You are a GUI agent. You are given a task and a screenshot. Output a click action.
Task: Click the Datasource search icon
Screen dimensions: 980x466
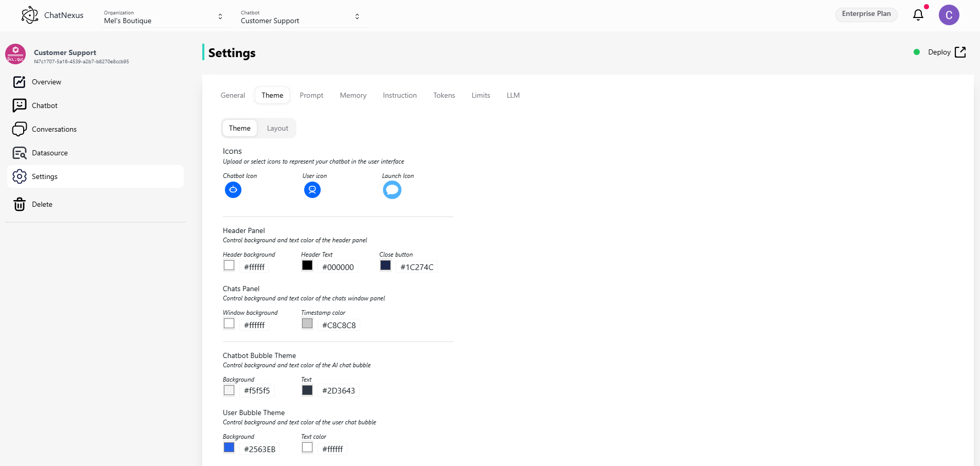click(20, 153)
